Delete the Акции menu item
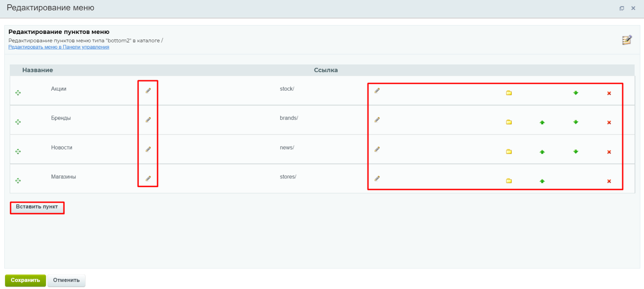Screen dimensions: 644x289 609,93
